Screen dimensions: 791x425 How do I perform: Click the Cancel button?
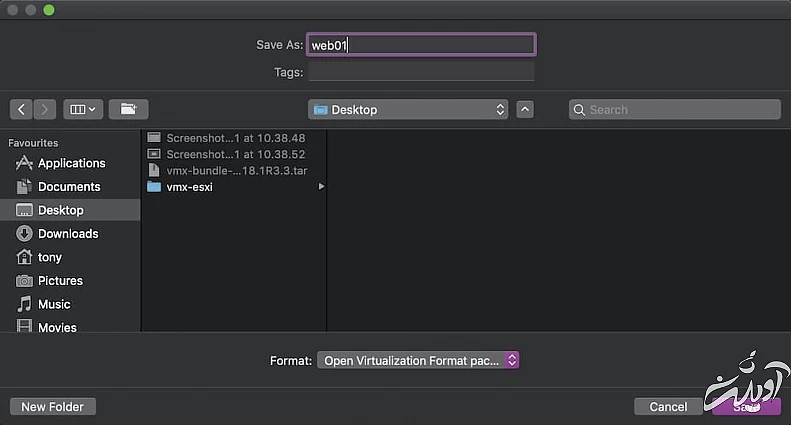point(667,407)
